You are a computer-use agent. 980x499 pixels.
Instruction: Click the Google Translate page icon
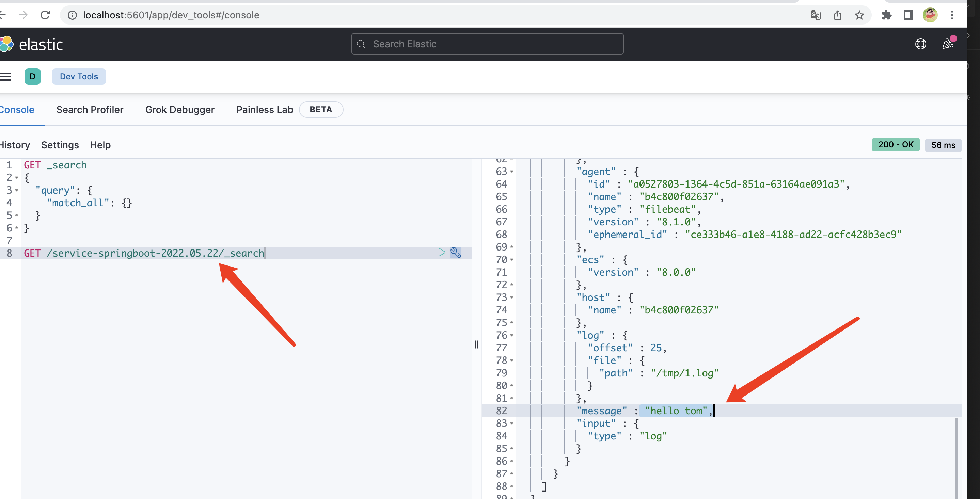(x=815, y=15)
